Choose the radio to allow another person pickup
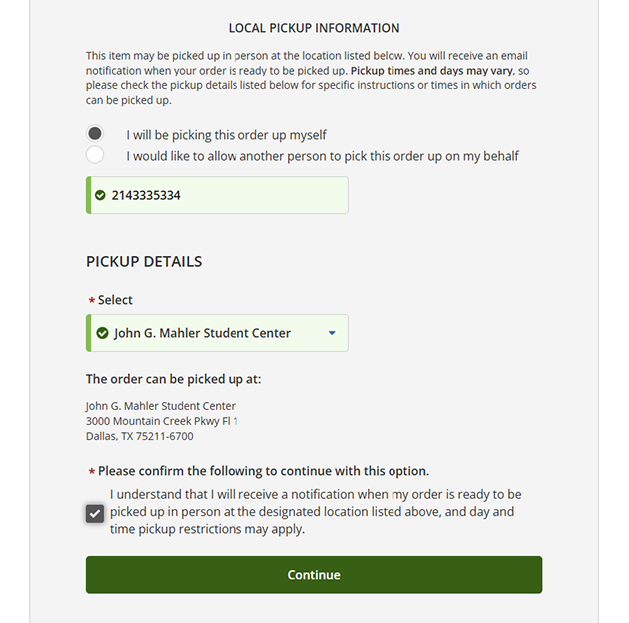Image resolution: width=629 pixels, height=623 pixels. (95, 155)
